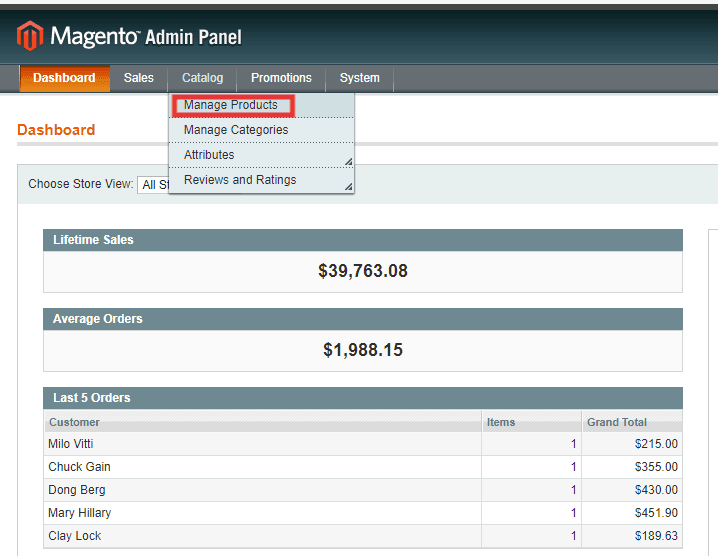Click the Average Orders header
The image size is (718, 556).
click(363, 319)
